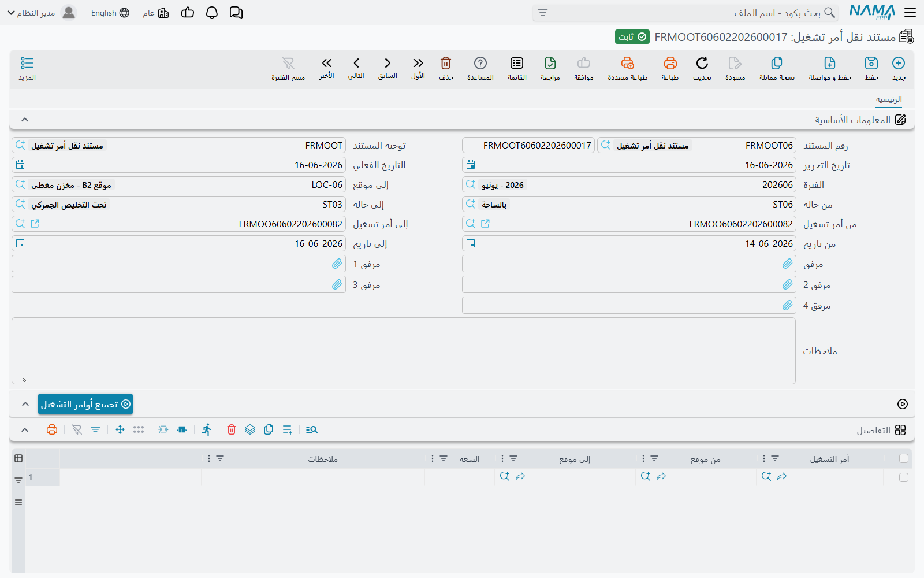924x578 pixels.
Task: Click the search rows icon in details toolbar
Action: pos(312,429)
